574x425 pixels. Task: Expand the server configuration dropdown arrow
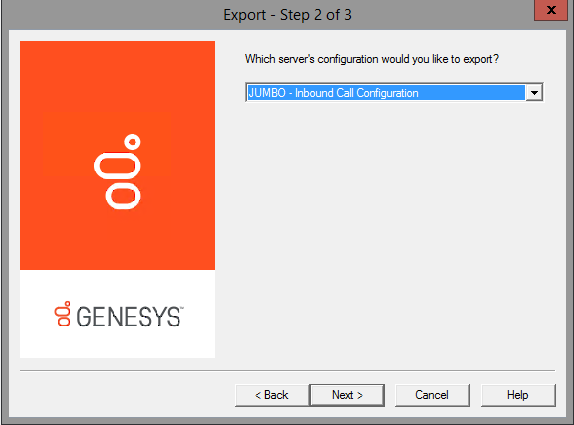pyautogui.click(x=534, y=93)
